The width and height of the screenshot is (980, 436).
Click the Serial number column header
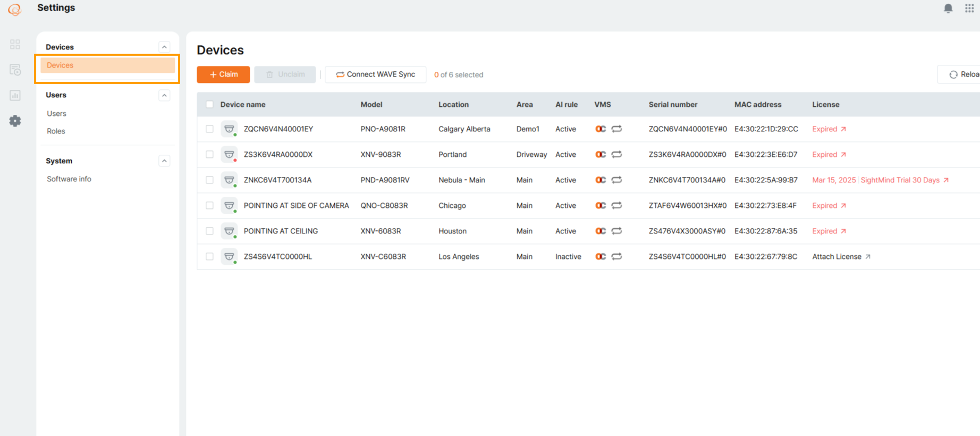click(x=673, y=104)
